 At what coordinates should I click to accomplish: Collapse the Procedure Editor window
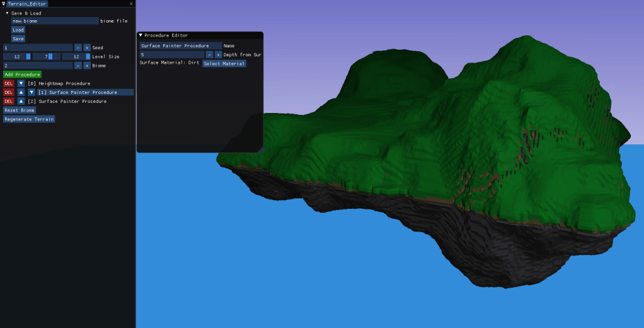[x=141, y=35]
